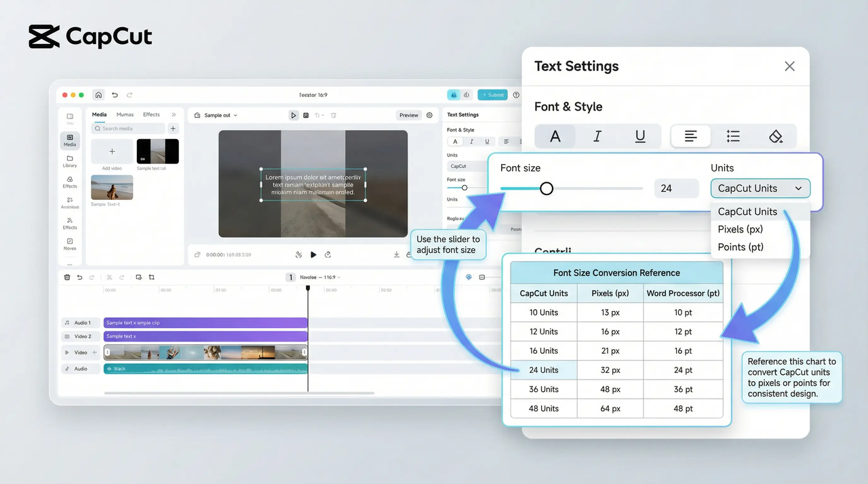This screenshot has height=484, width=868.
Task: Click small Font size slider in editor panel
Action: pos(465,188)
